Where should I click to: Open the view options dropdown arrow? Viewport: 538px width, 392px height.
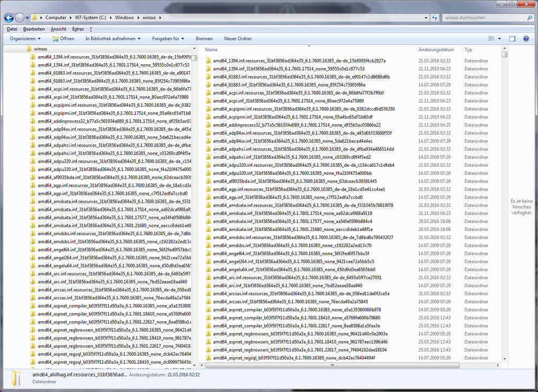[499, 39]
